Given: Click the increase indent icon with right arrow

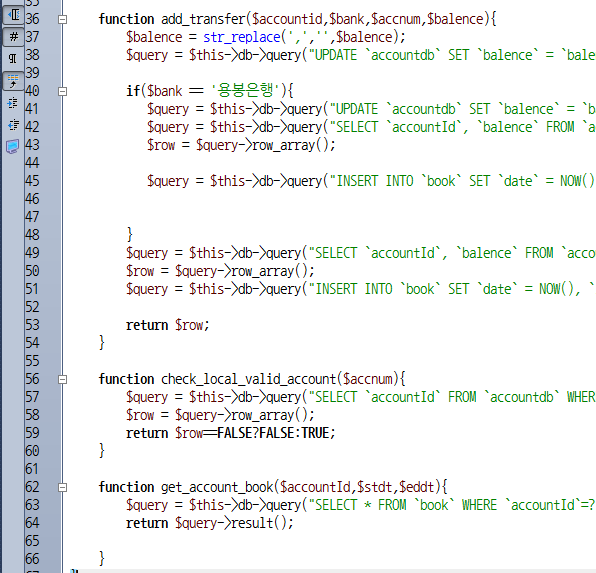Looking at the screenshot, I should pyautogui.click(x=13, y=103).
